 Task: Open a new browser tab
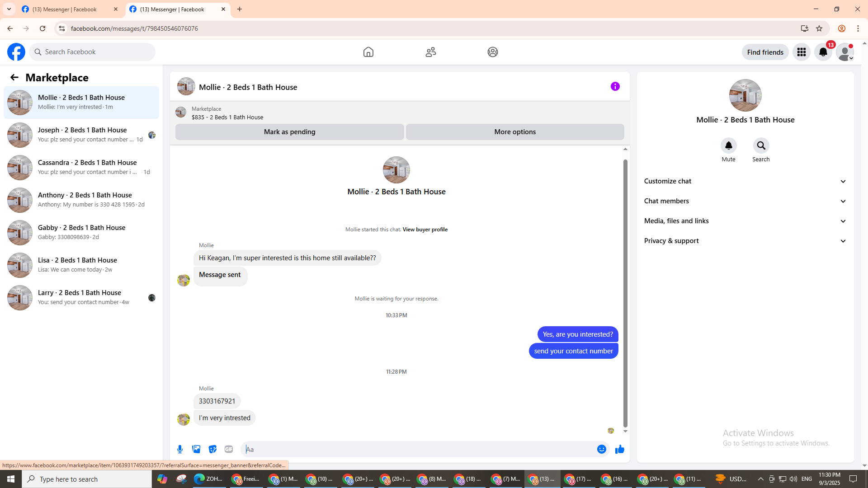(x=240, y=9)
